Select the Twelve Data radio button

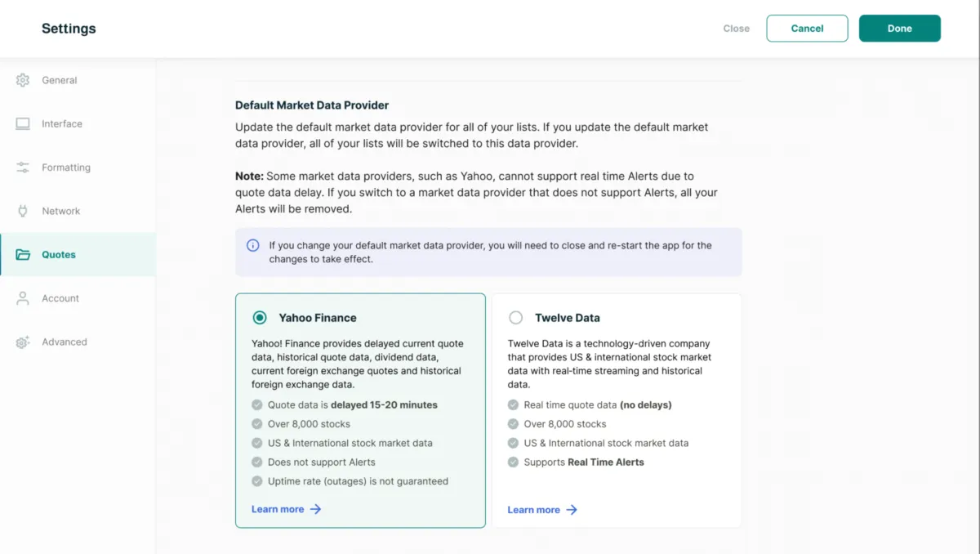pyautogui.click(x=516, y=318)
